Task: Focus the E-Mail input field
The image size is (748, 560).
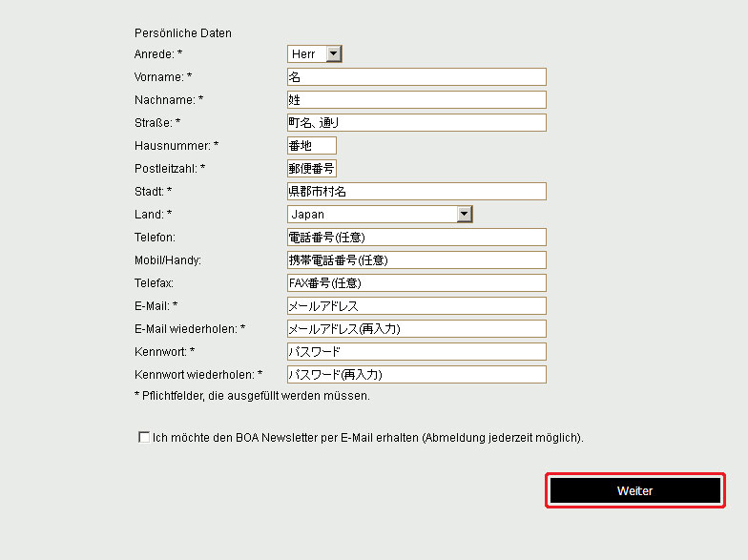Action: click(416, 306)
